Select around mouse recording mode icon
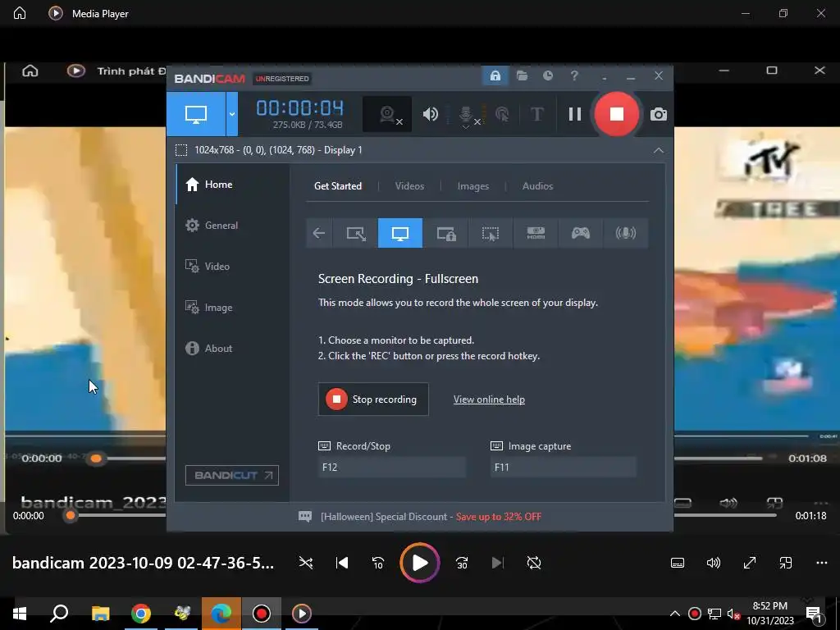 click(491, 233)
